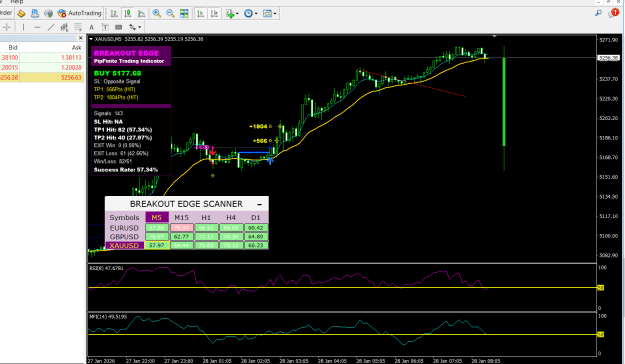Viewport: 625px width, 364px height.
Task: Click the globe icon beside AutoTrading
Action: tap(48, 14)
